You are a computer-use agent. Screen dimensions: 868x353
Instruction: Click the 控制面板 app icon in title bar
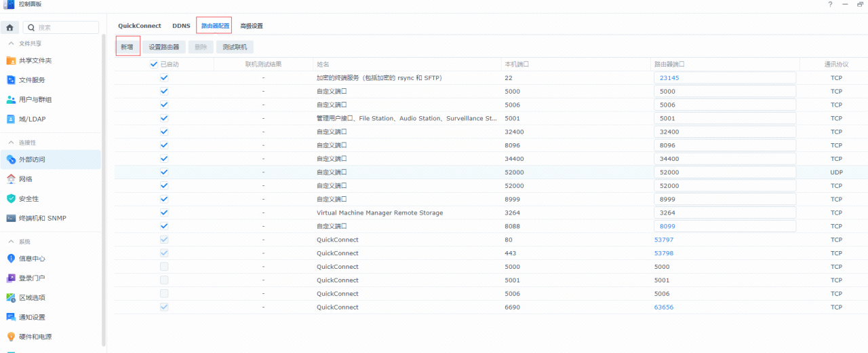coord(9,4)
